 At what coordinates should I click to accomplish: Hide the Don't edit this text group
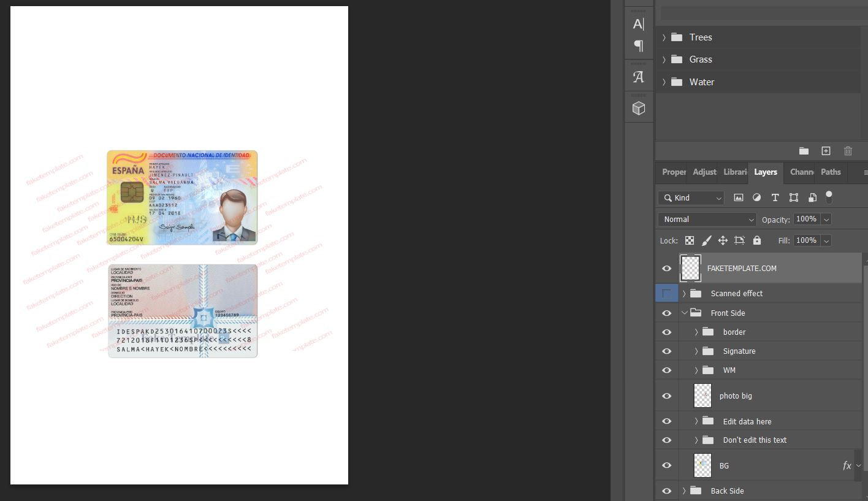click(667, 440)
